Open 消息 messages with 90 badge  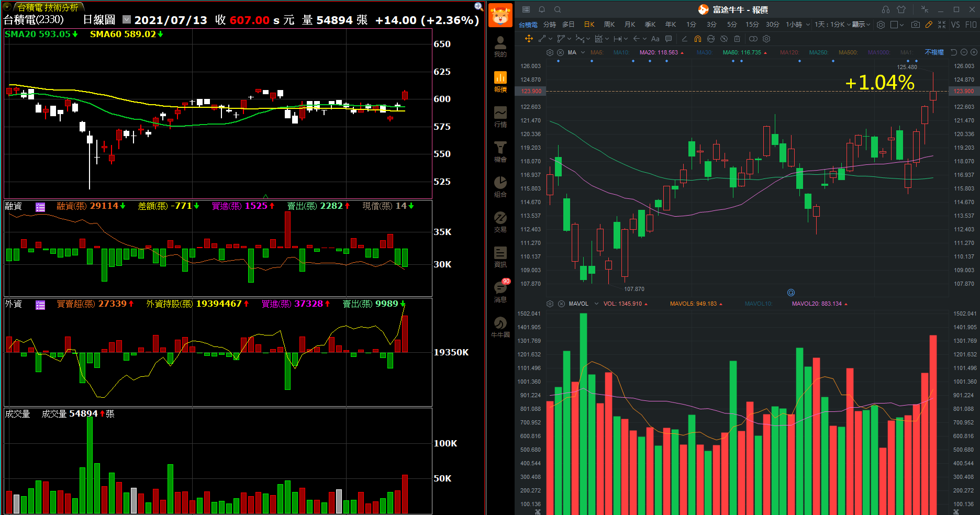[x=500, y=291]
